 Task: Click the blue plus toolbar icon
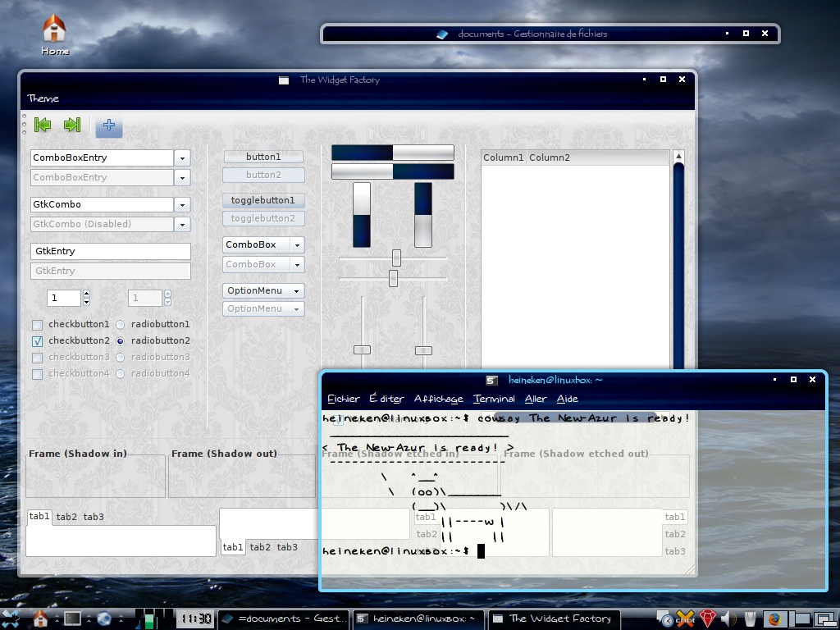click(x=109, y=126)
